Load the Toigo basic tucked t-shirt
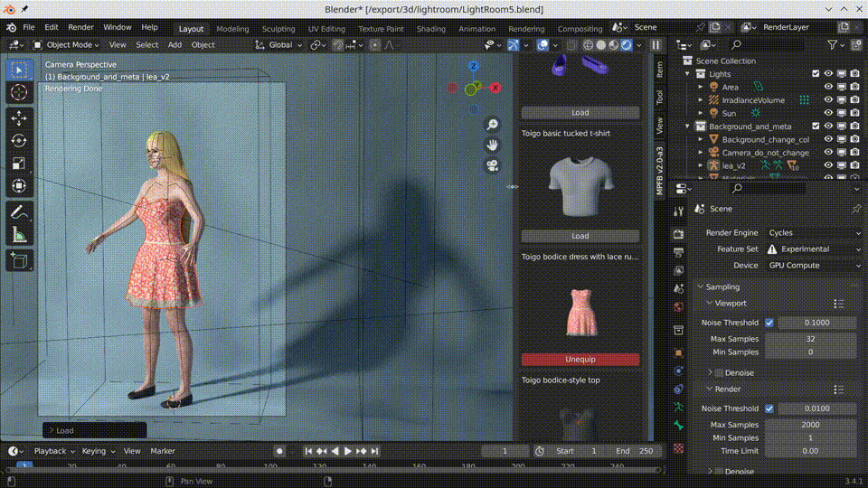 pyautogui.click(x=580, y=236)
